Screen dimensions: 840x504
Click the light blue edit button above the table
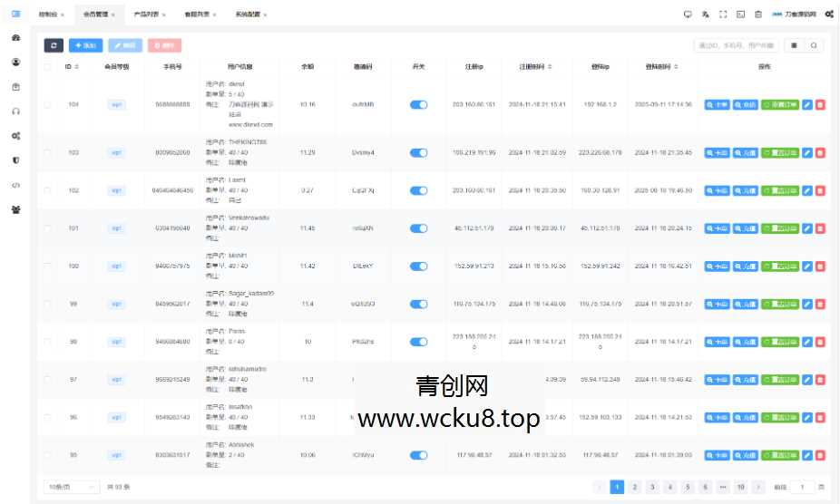click(125, 45)
